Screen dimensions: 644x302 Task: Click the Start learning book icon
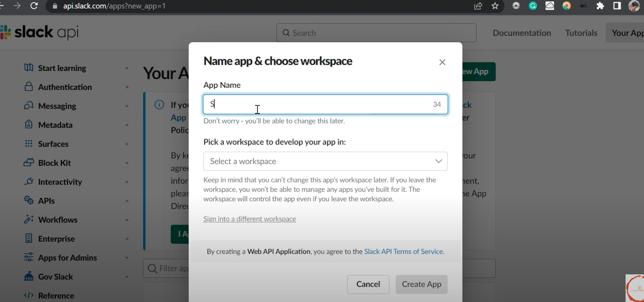click(x=29, y=67)
